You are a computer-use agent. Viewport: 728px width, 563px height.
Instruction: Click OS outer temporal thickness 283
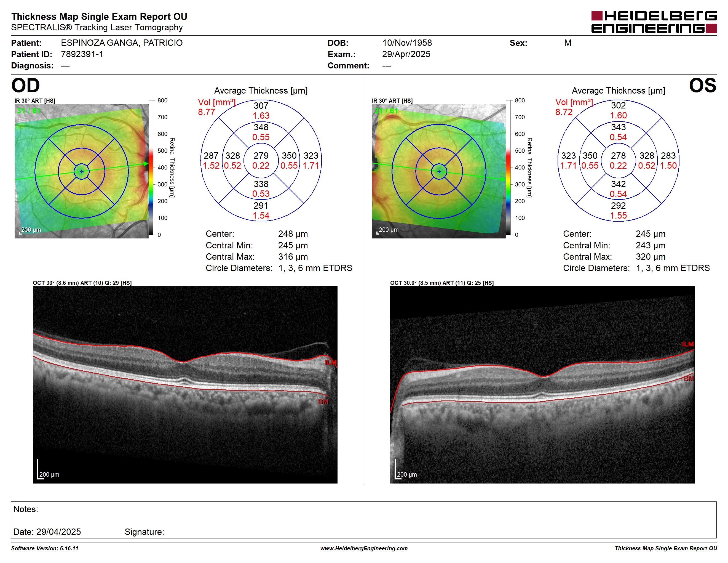668,156
